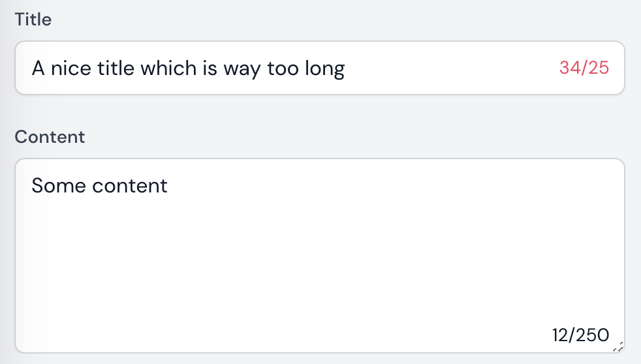
Task: Click the word "content" in Content textarea
Action: (x=130, y=186)
